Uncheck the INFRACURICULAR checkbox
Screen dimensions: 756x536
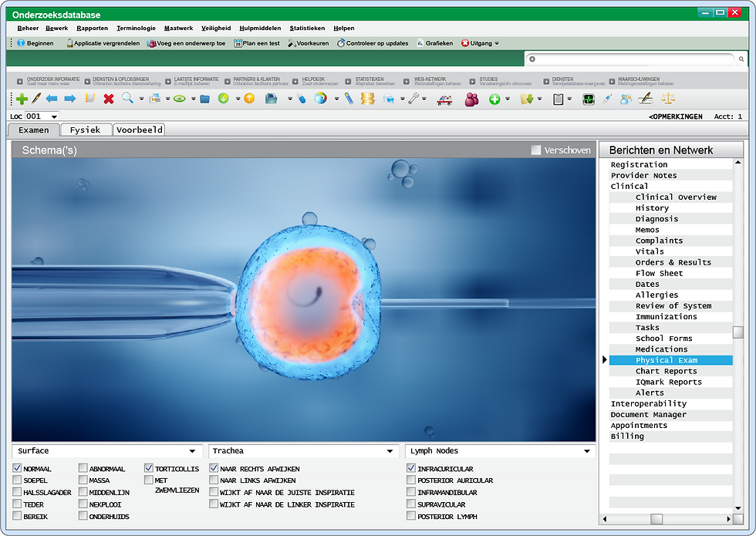410,467
